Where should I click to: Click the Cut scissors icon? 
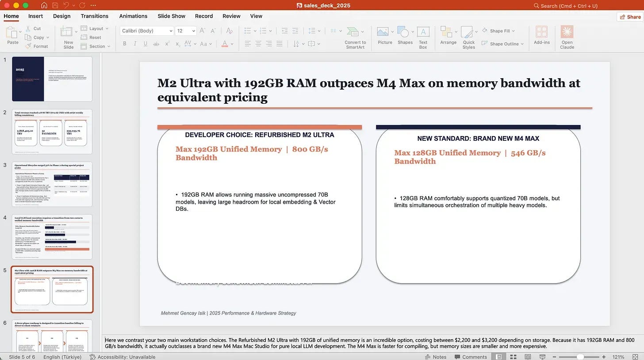pyautogui.click(x=28, y=29)
